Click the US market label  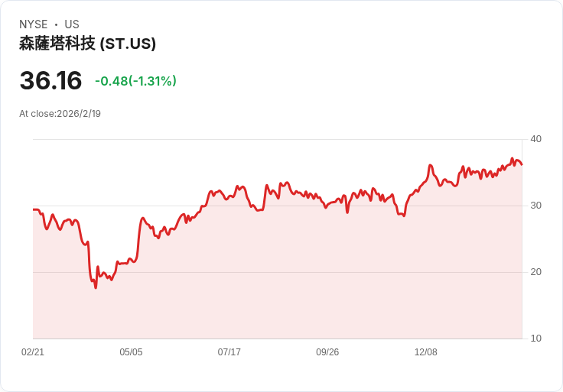(x=72, y=24)
